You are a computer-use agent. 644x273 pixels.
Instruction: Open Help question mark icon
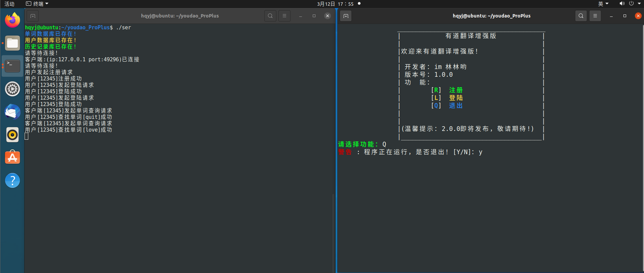click(12, 180)
